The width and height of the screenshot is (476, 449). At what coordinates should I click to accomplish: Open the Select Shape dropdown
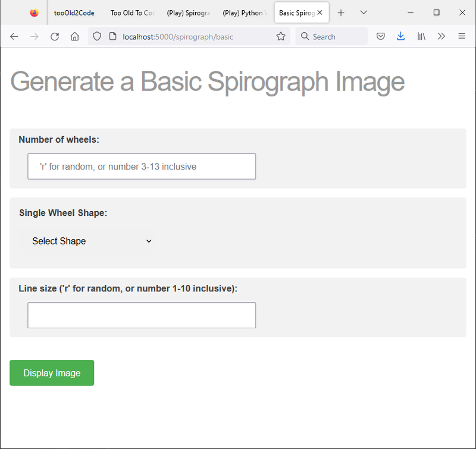coord(86,241)
